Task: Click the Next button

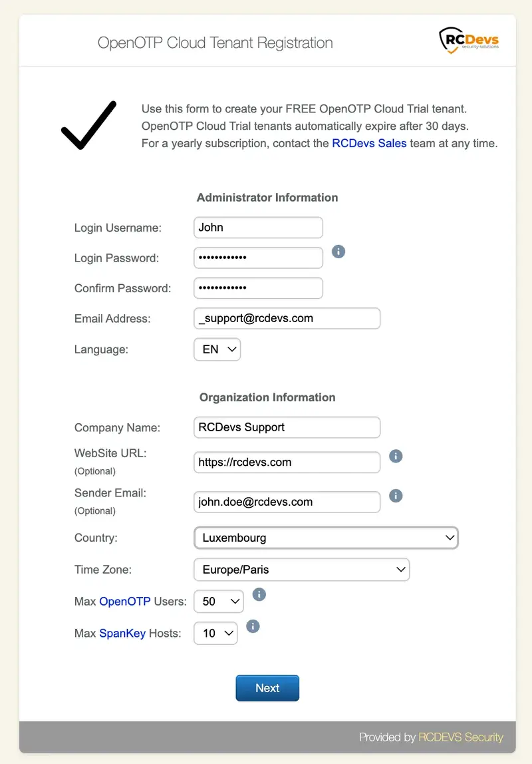Action: pyautogui.click(x=267, y=688)
